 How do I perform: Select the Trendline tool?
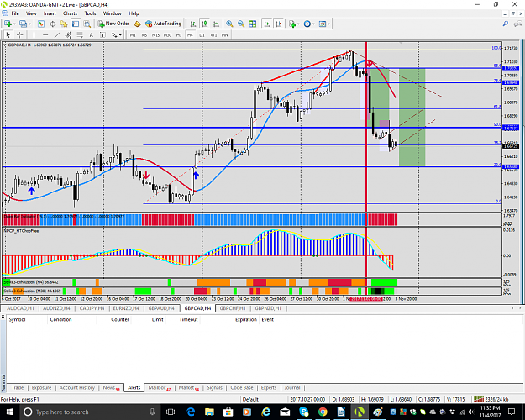pos(57,34)
